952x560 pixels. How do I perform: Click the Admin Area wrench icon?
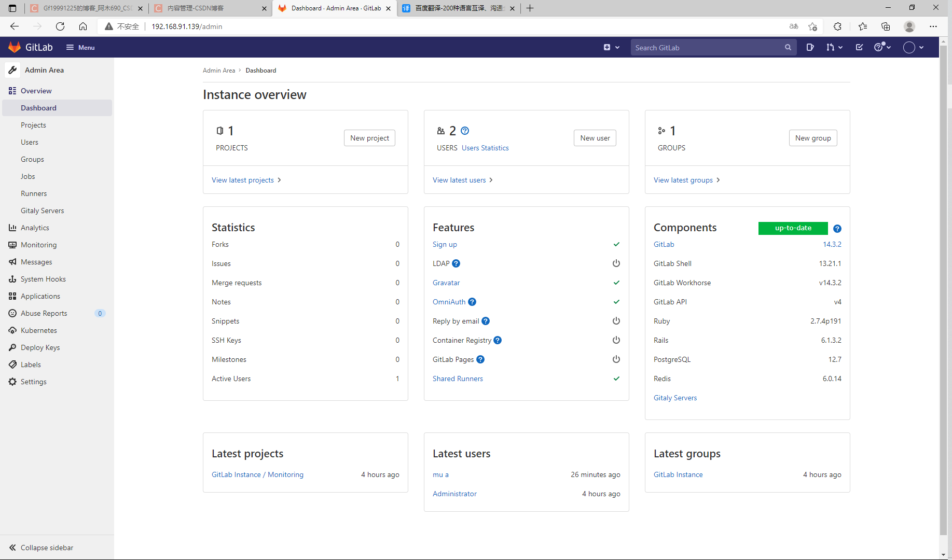tap(12, 70)
